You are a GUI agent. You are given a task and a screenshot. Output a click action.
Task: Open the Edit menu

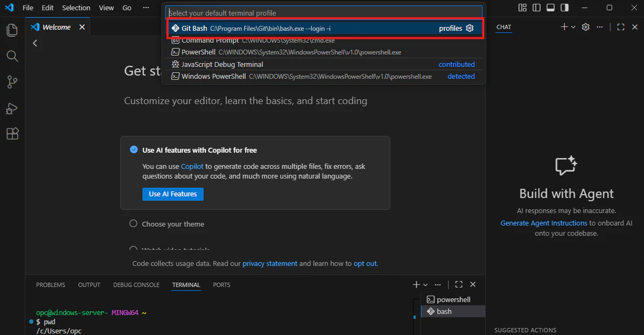click(x=48, y=8)
